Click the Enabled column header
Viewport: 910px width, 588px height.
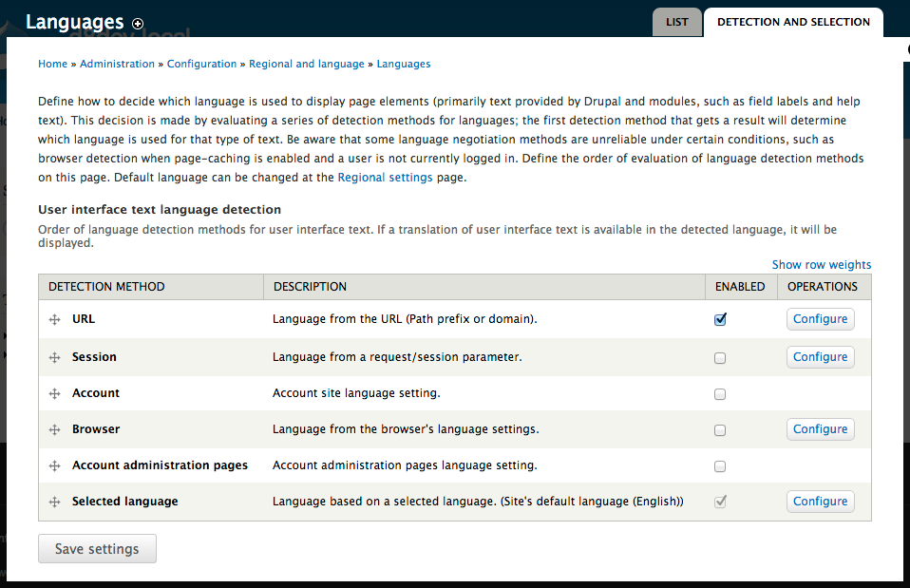coord(740,287)
